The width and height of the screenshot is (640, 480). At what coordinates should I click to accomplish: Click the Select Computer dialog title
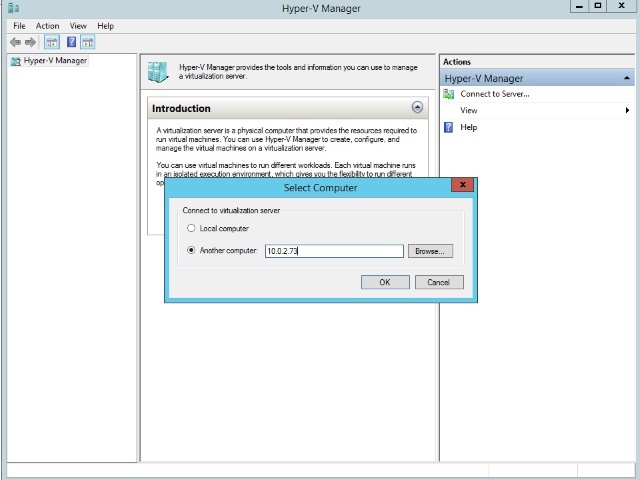(x=320, y=188)
